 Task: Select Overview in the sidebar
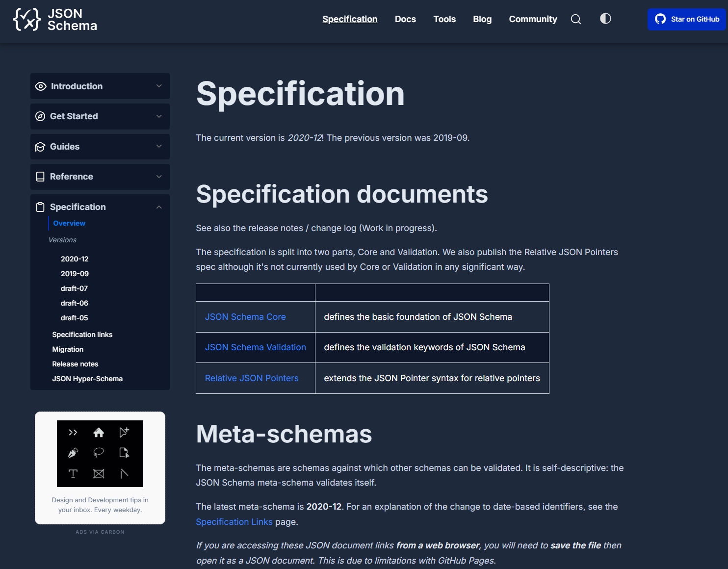pyautogui.click(x=69, y=223)
